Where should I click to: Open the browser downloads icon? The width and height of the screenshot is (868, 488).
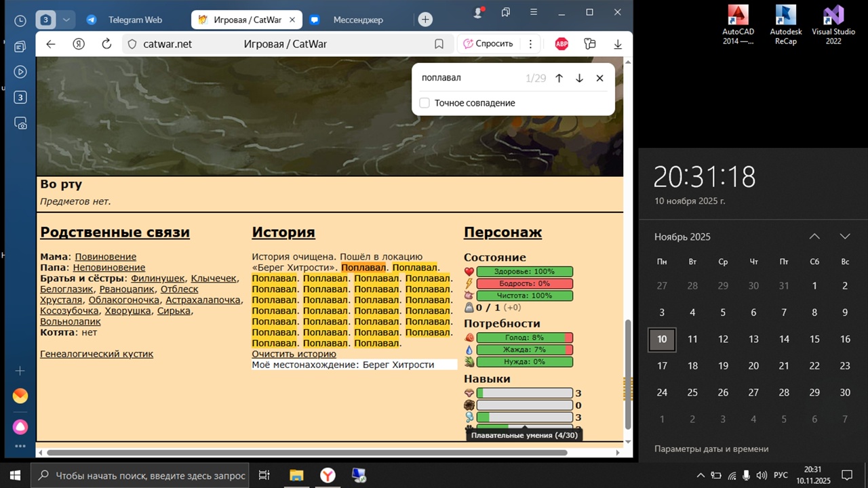click(x=617, y=44)
